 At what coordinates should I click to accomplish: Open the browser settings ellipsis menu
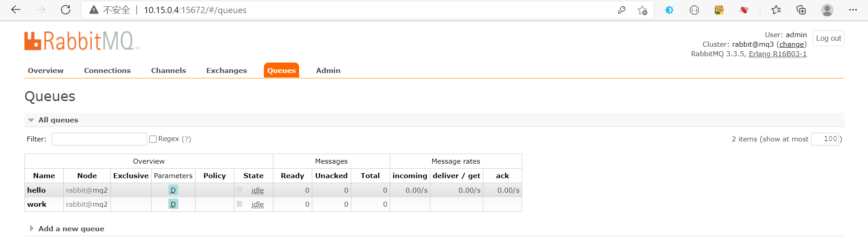click(853, 10)
